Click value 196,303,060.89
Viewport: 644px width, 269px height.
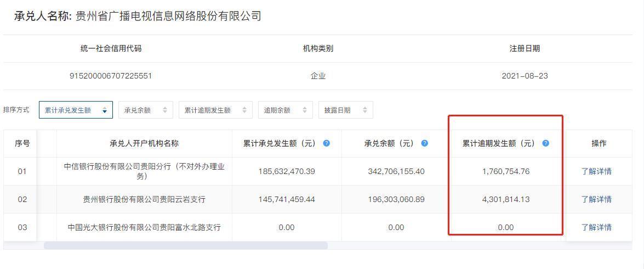396,199
